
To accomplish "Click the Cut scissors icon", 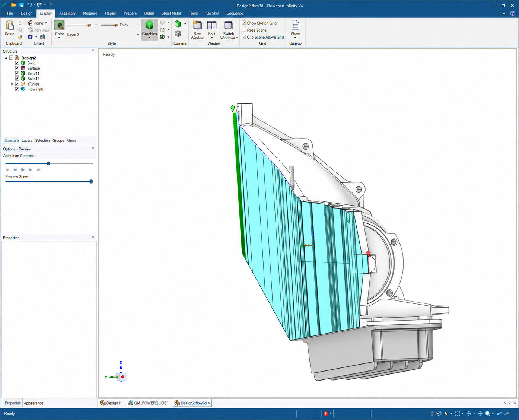I will click(x=20, y=23).
